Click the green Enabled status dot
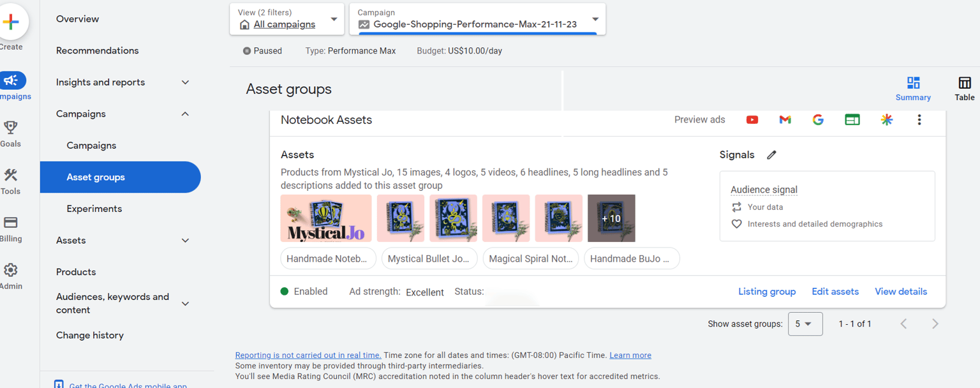This screenshot has height=388, width=980. point(285,291)
